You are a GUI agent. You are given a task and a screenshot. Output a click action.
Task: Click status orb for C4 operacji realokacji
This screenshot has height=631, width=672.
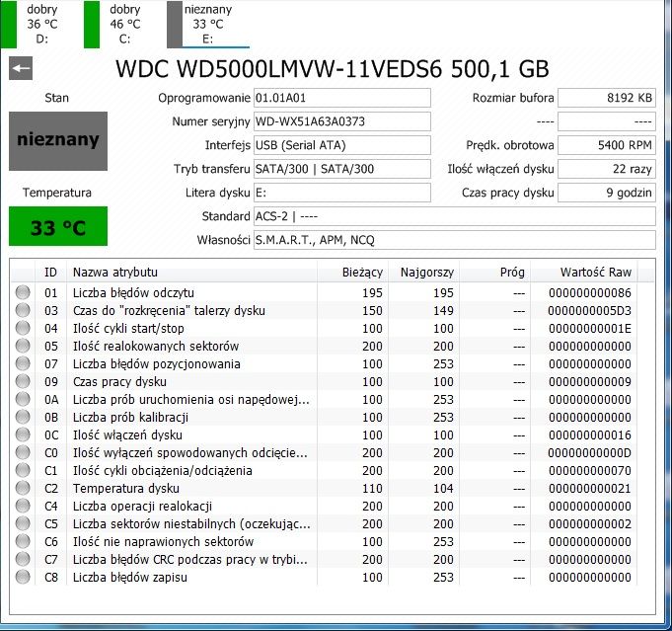pyautogui.click(x=23, y=506)
